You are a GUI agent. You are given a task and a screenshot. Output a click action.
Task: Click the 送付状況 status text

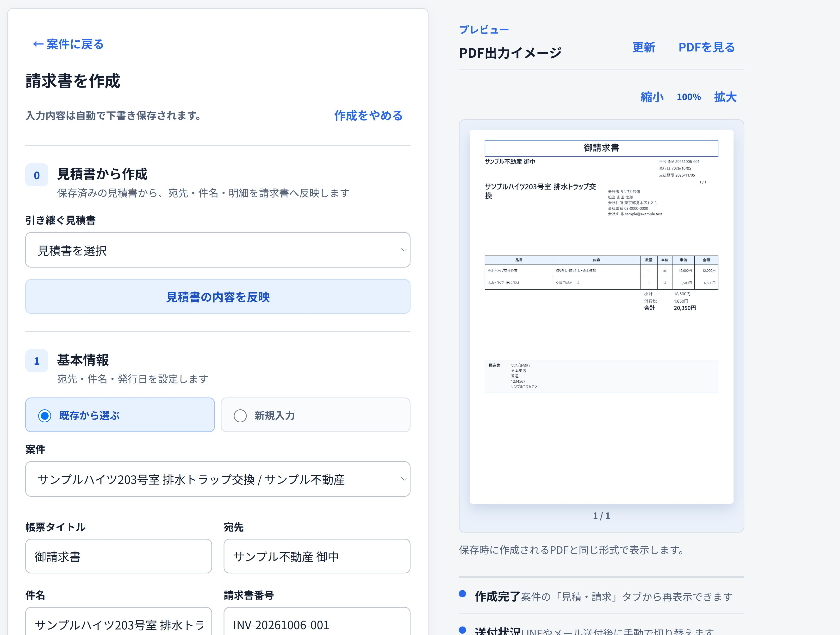(497, 631)
